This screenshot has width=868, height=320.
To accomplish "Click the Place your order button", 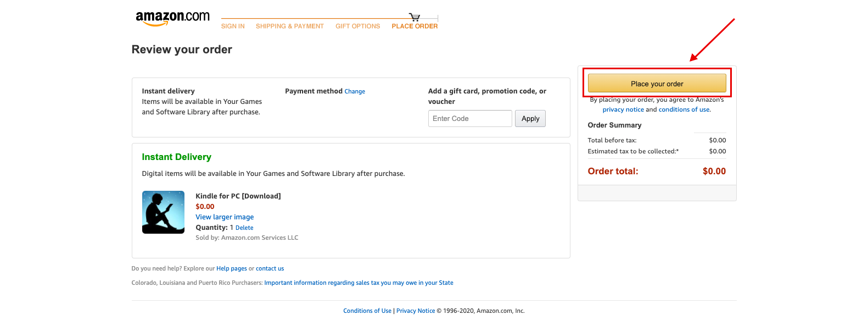I will point(657,84).
